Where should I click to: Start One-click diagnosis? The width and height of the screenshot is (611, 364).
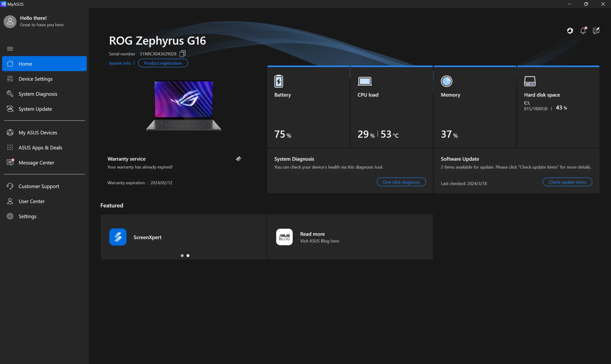(401, 182)
